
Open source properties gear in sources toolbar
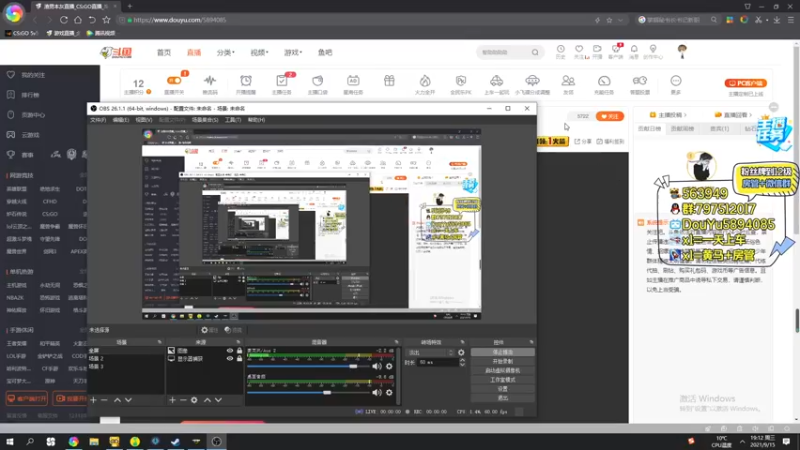(194, 400)
